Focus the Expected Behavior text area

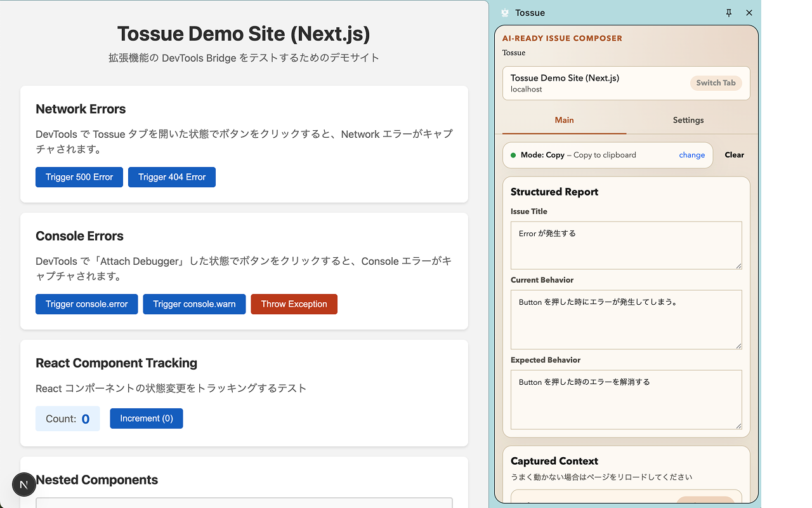pos(626,399)
